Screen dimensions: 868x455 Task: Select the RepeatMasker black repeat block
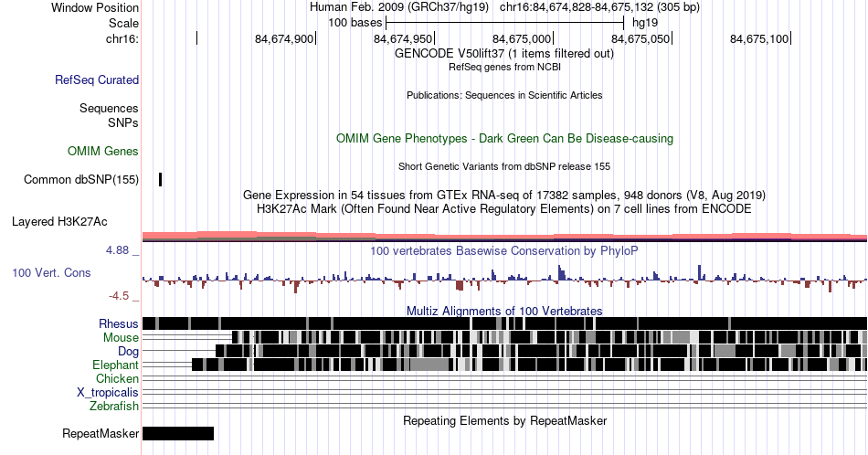[178, 433]
